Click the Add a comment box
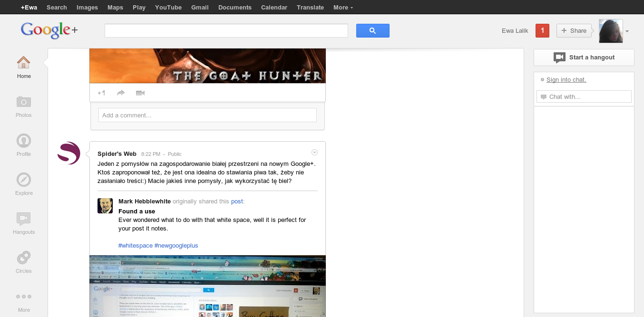644x317 pixels. click(x=207, y=115)
